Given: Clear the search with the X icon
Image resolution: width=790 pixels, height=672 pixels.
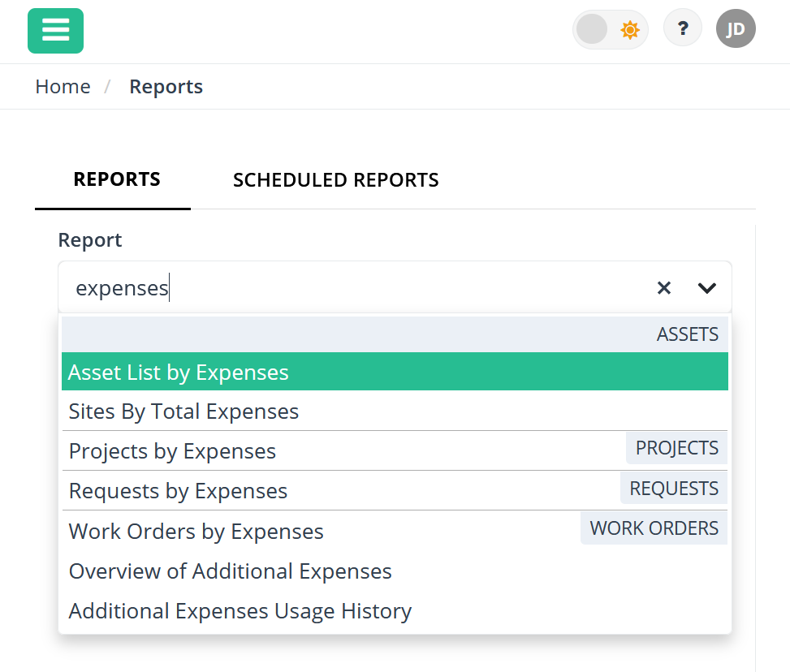Looking at the screenshot, I should point(664,287).
